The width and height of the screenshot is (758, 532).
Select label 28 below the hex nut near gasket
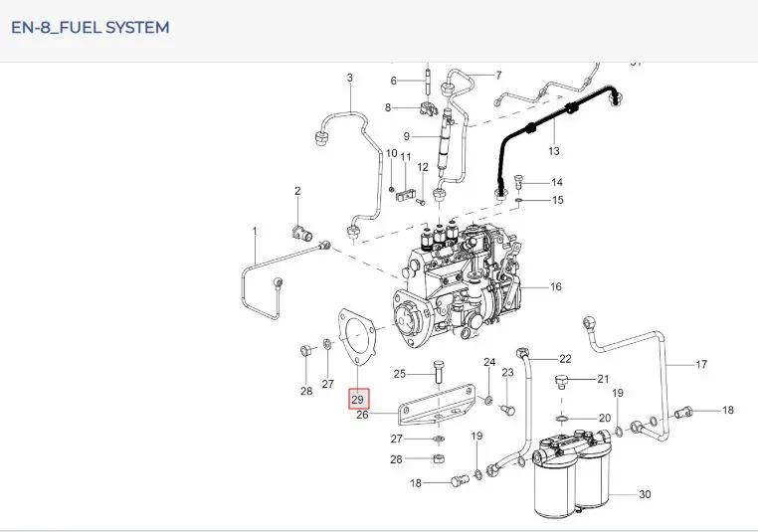tap(306, 392)
